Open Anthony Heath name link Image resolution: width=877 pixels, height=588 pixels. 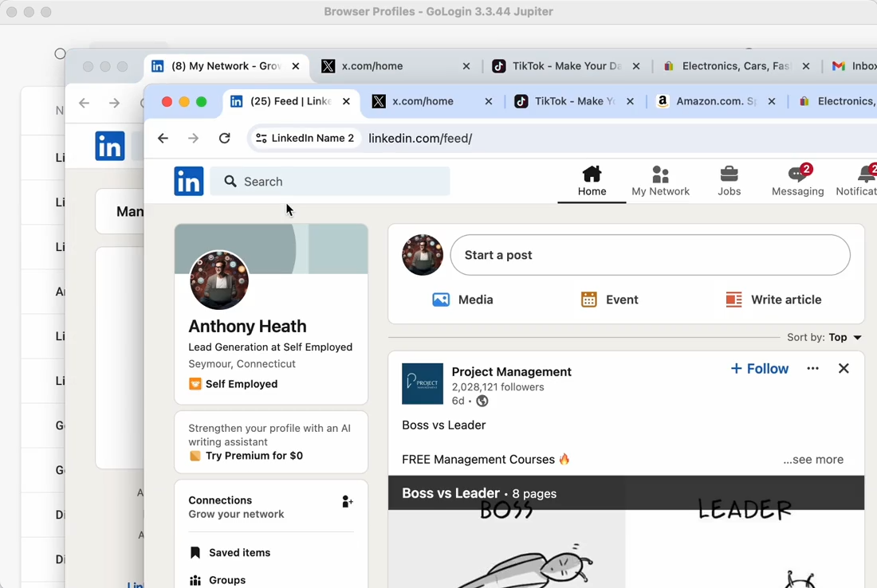click(x=247, y=326)
